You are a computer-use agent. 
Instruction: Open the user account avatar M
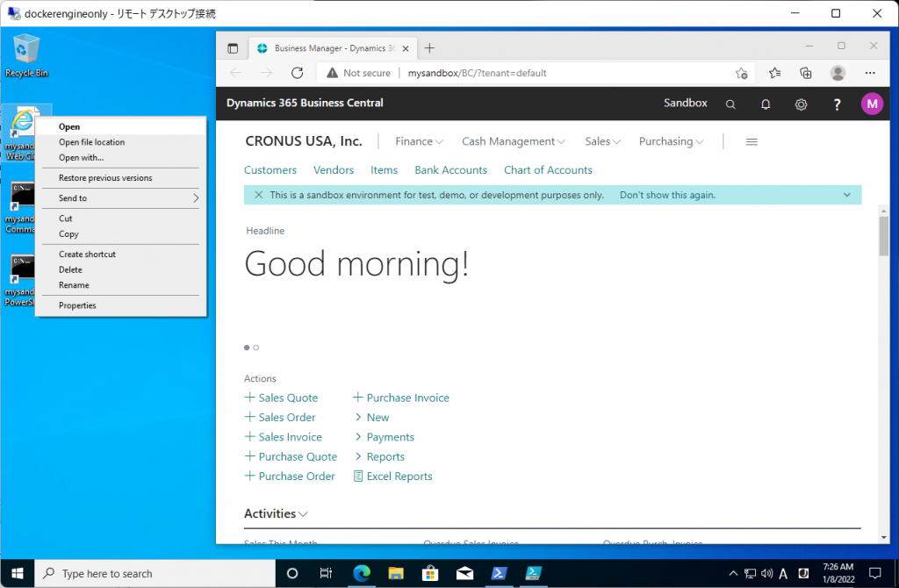pos(872,104)
